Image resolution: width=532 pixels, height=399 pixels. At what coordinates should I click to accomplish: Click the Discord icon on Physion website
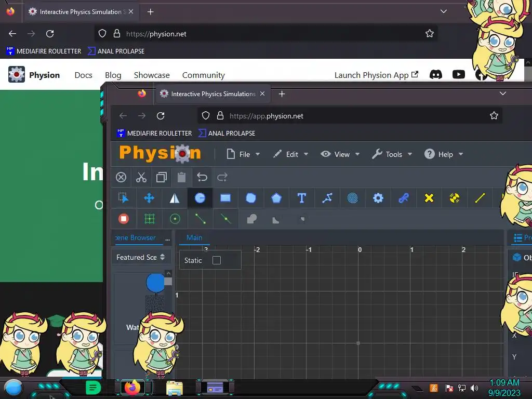(436, 74)
